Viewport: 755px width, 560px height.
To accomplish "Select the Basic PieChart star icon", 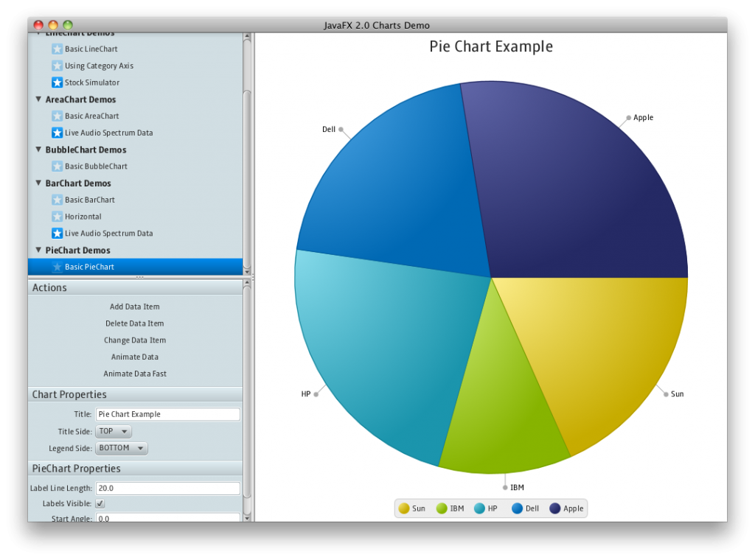I will (x=58, y=267).
